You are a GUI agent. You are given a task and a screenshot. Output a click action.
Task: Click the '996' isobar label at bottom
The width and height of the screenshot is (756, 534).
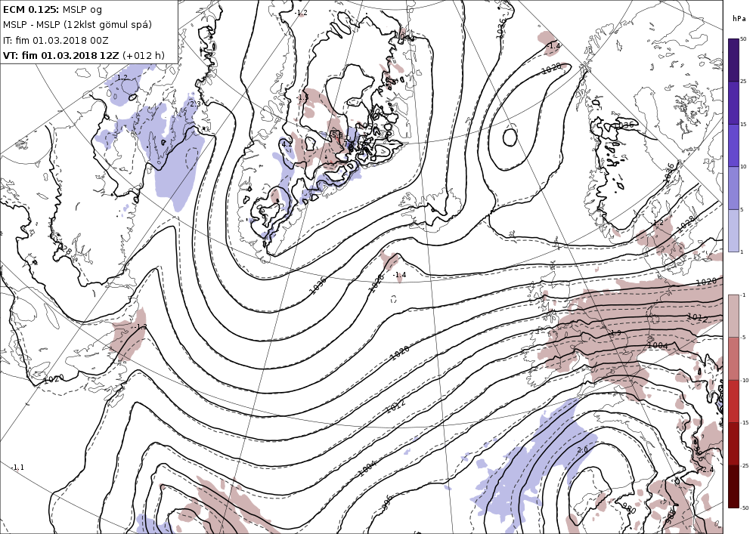pos(386,505)
